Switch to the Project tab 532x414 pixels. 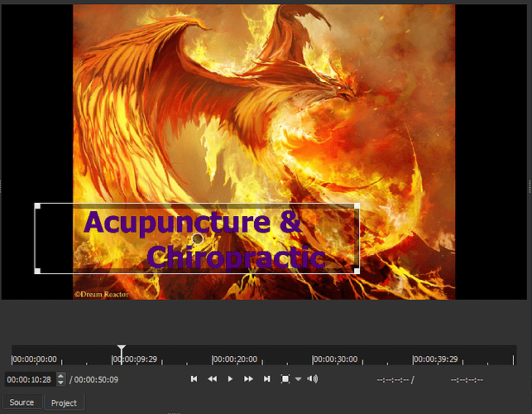[x=64, y=402]
